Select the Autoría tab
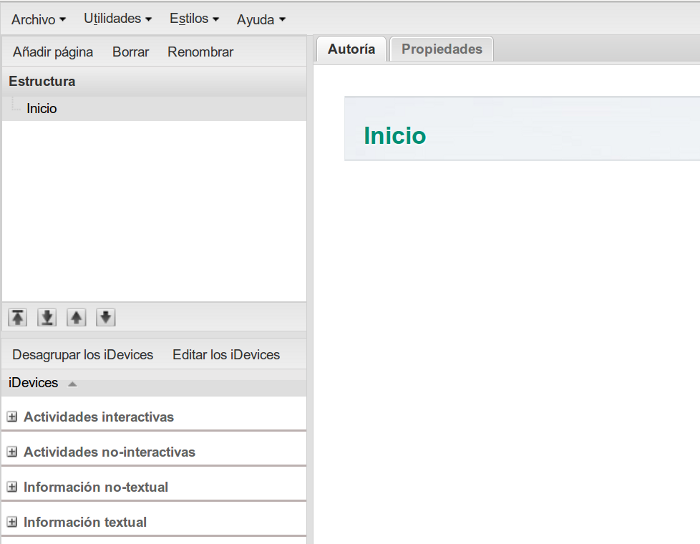The image size is (700, 544). coord(351,49)
